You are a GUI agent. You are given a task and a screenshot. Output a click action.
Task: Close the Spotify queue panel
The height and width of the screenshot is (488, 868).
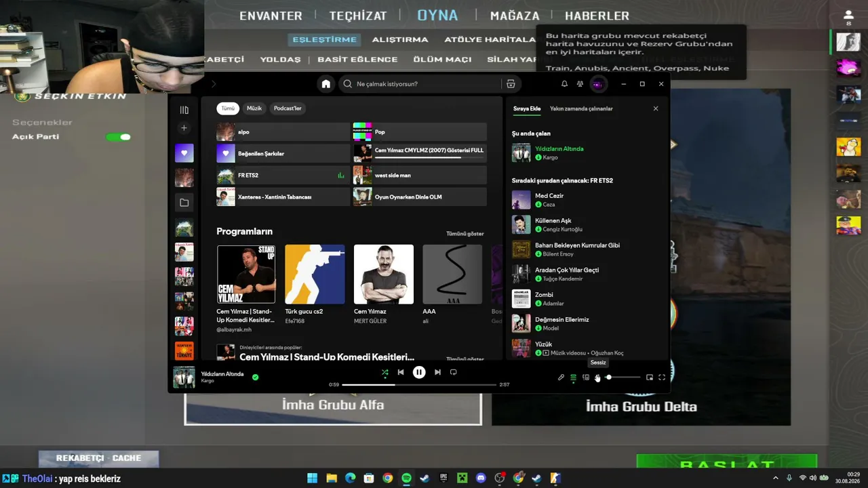tap(656, 108)
